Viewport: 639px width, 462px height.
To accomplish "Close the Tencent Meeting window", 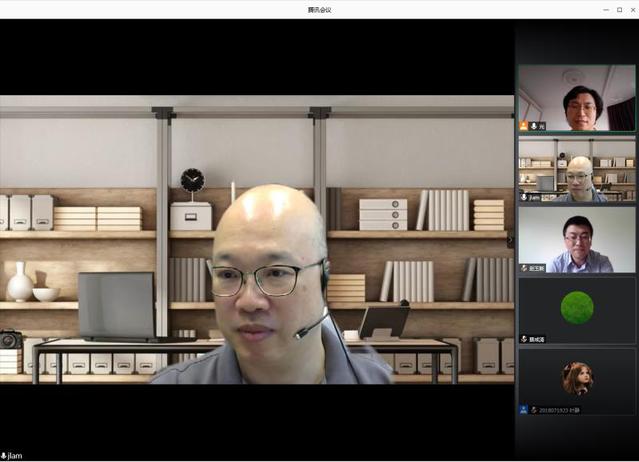I will tap(632, 9).
